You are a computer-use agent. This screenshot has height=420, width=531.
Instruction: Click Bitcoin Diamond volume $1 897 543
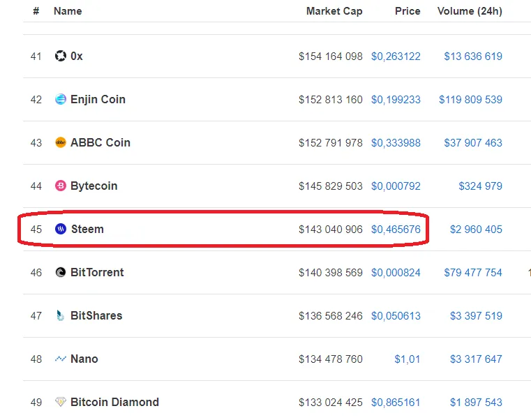(x=476, y=403)
